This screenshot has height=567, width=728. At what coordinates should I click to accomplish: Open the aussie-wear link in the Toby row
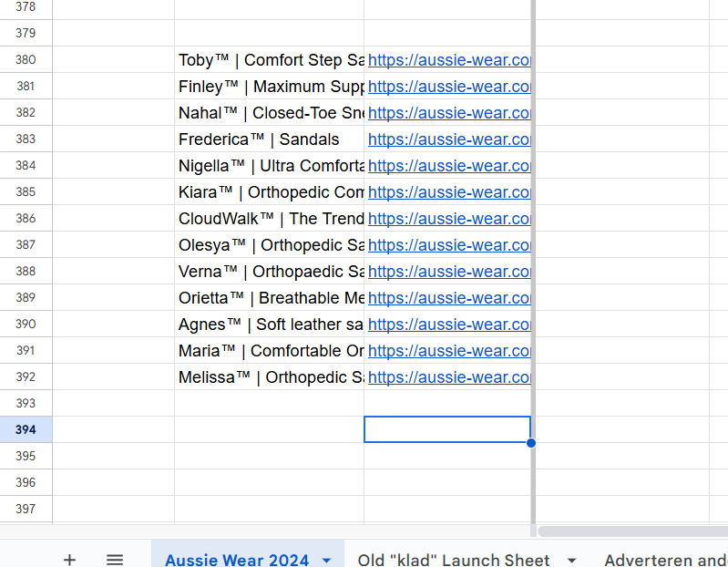coord(448,60)
